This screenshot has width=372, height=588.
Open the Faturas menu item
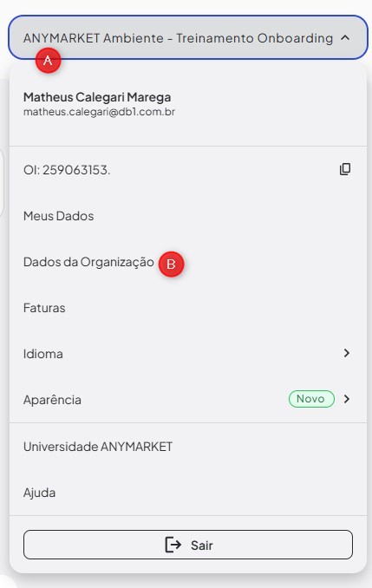click(188, 308)
